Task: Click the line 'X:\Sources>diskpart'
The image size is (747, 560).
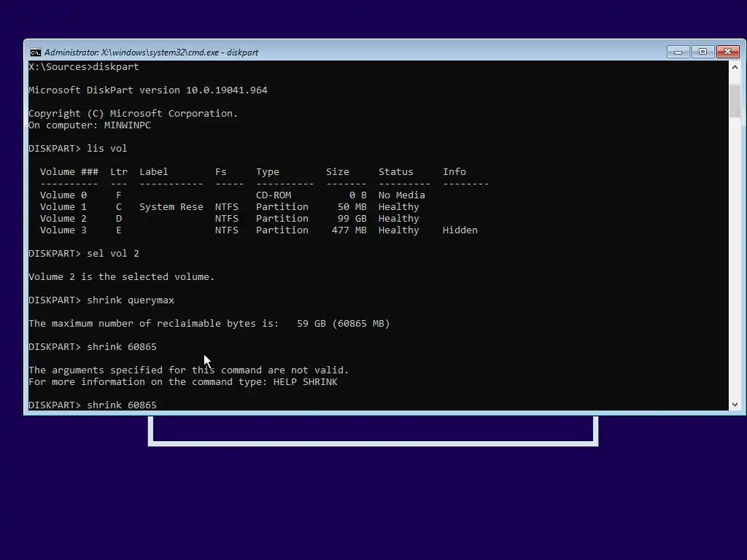Action: (84, 66)
